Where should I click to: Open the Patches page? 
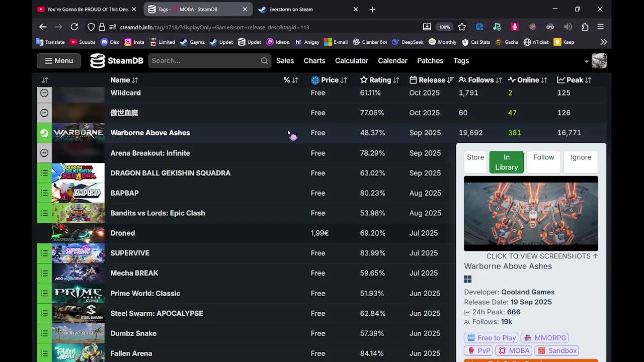430,61
